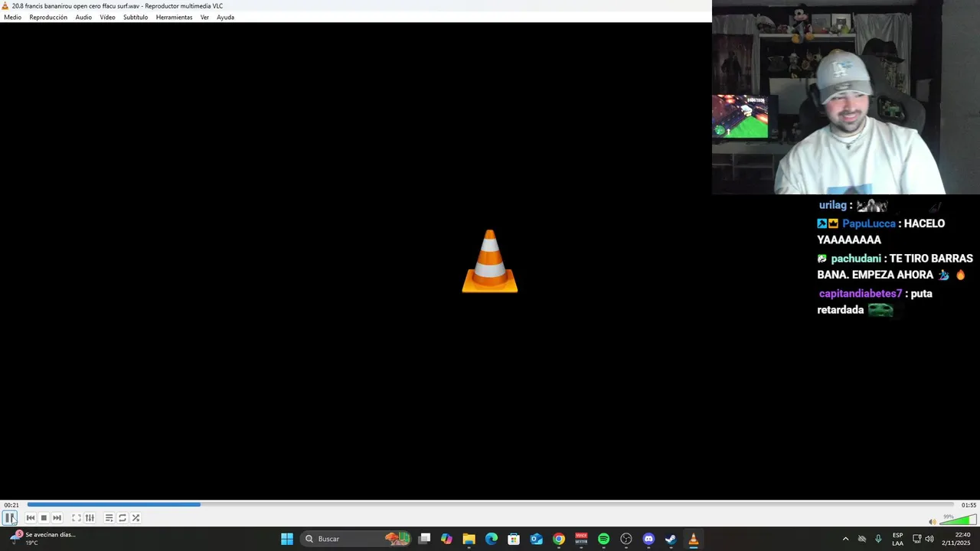This screenshot has width=980, height=551.
Task: Click the ESP LAA language indicator
Action: pyautogui.click(x=897, y=539)
